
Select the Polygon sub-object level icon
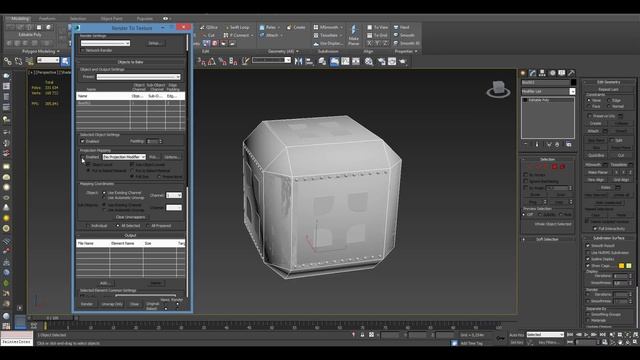(x=554, y=167)
